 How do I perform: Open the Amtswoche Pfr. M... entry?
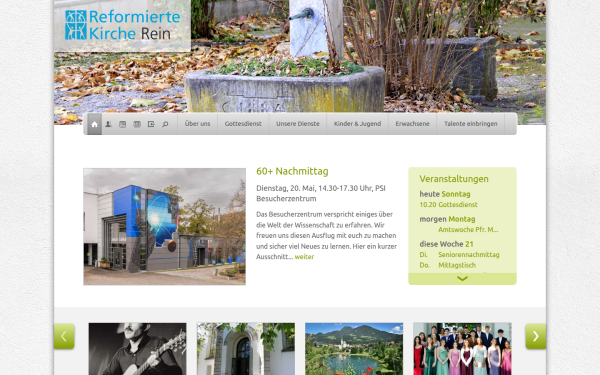pyautogui.click(x=468, y=230)
